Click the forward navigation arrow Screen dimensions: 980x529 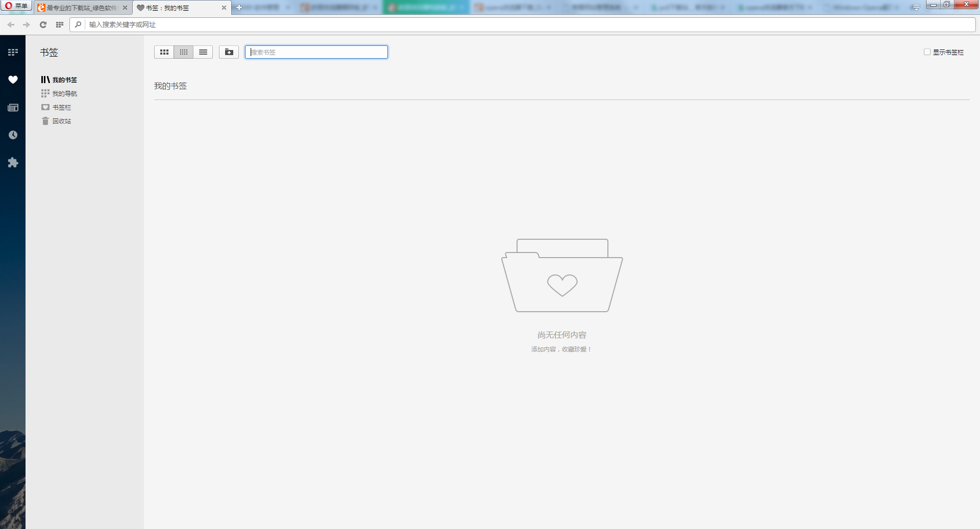27,24
